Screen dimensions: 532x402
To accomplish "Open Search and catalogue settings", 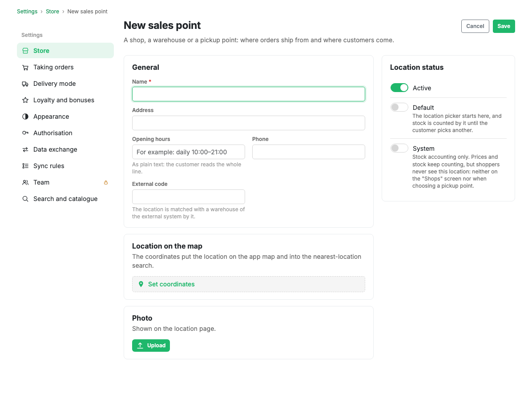I will pyautogui.click(x=65, y=199).
